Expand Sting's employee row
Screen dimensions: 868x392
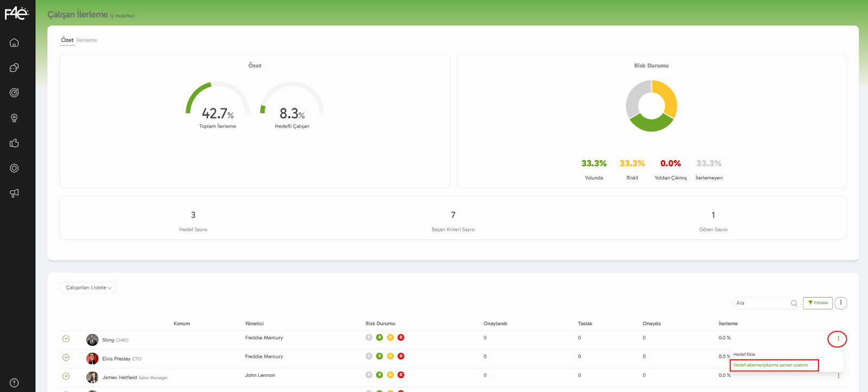click(x=66, y=339)
